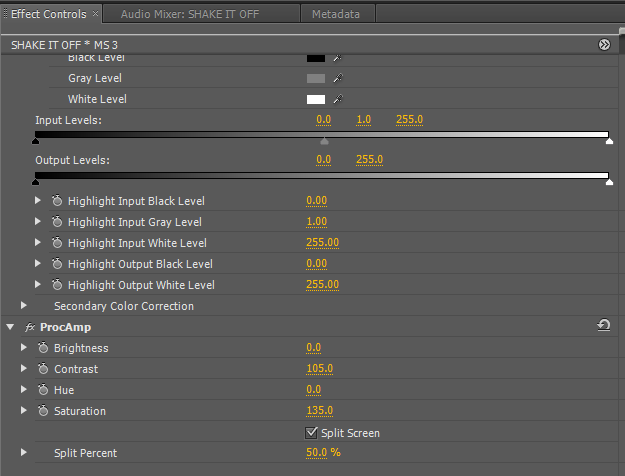The width and height of the screenshot is (625, 476).
Task: Click the Output Levels white handle
Action: tap(609, 182)
